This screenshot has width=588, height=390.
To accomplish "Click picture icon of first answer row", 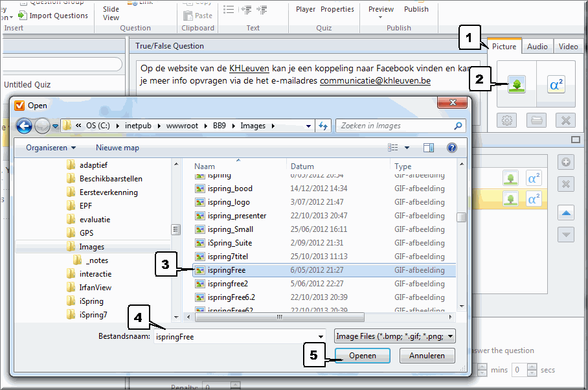I will click(x=510, y=178).
